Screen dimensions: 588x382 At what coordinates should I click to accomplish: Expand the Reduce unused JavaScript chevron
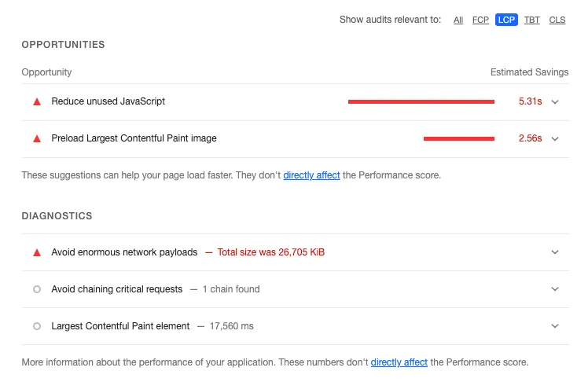pyautogui.click(x=555, y=101)
